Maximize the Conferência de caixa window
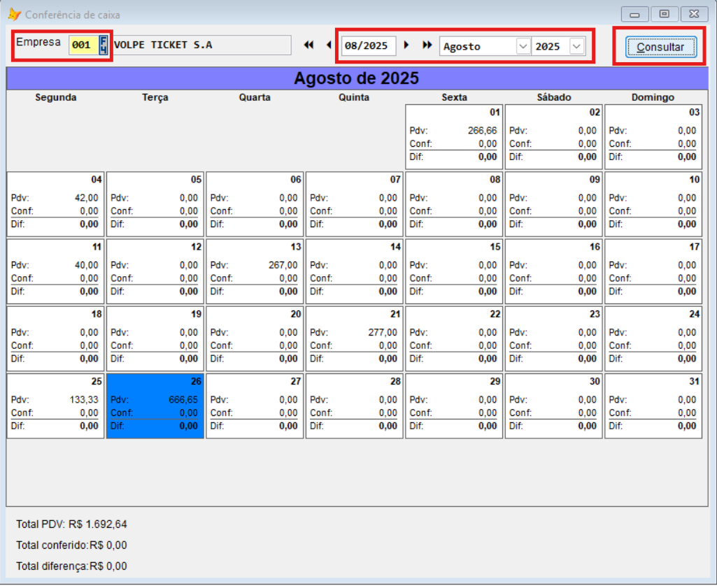The height and width of the screenshot is (588, 717). [x=664, y=14]
